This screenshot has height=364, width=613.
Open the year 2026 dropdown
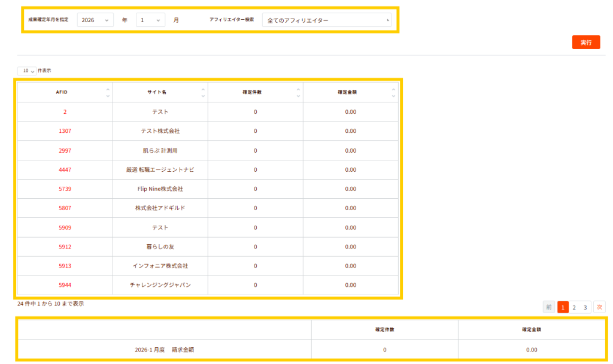tap(95, 20)
